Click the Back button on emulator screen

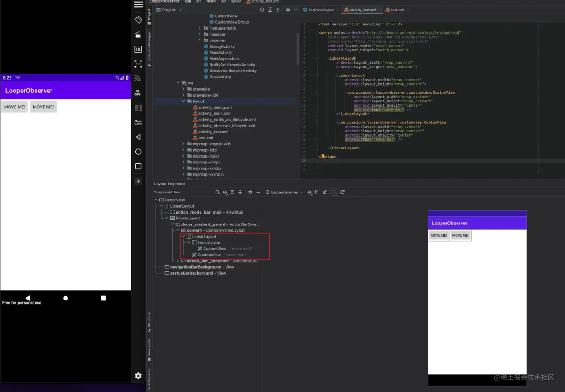pyautogui.click(x=27, y=298)
